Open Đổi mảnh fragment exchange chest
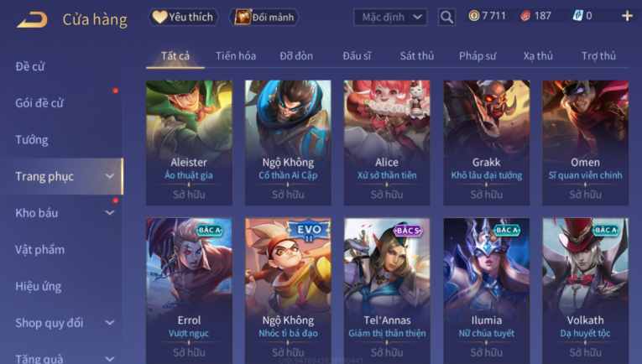Image resolution: width=642 pixels, height=364 pixels. (x=264, y=17)
